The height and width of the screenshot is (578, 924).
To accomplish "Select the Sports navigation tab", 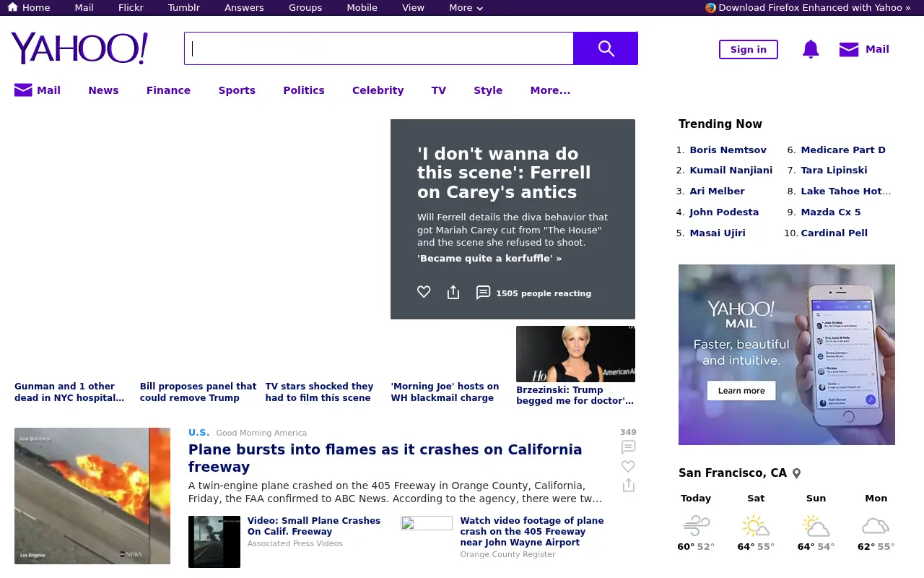I will (x=237, y=90).
